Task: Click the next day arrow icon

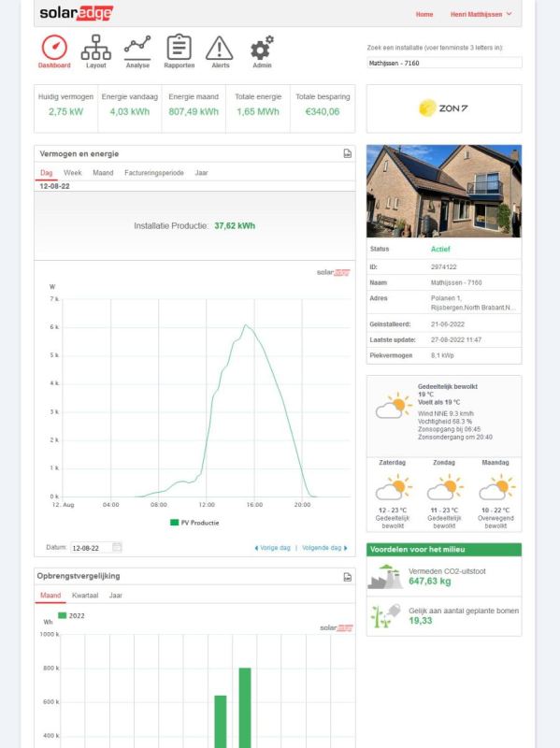Action: (345, 548)
